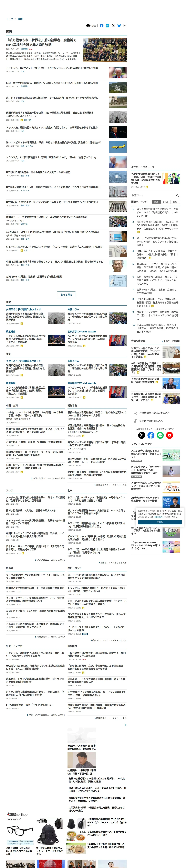186x868 pixels.
Task: Select the 1時間 ranking tab
Action: (x=156, y=202)
